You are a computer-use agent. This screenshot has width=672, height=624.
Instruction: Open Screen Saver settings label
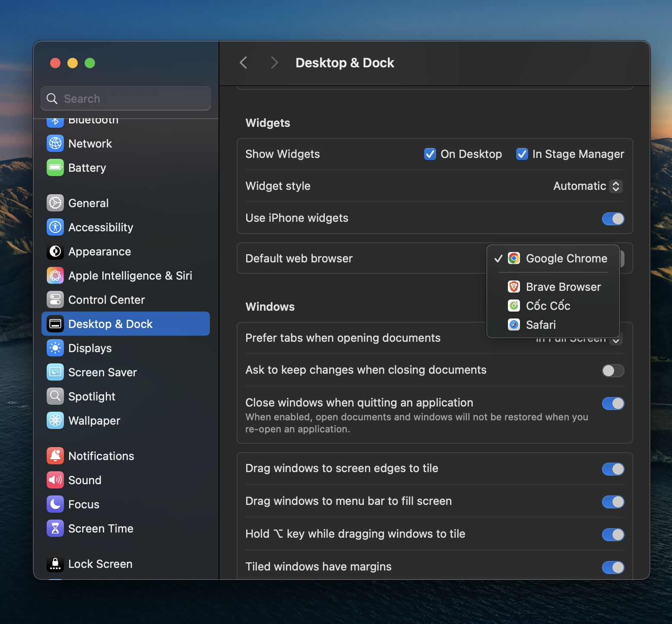(102, 372)
